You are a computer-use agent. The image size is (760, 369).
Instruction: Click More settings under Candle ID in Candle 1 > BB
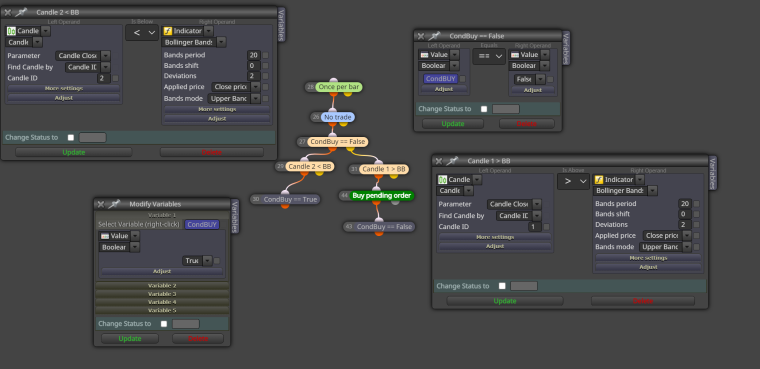click(x=495, y=237)
